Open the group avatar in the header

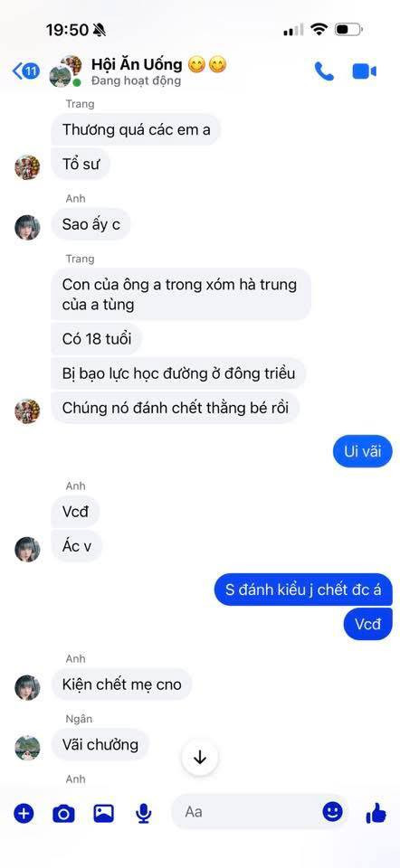65,71
